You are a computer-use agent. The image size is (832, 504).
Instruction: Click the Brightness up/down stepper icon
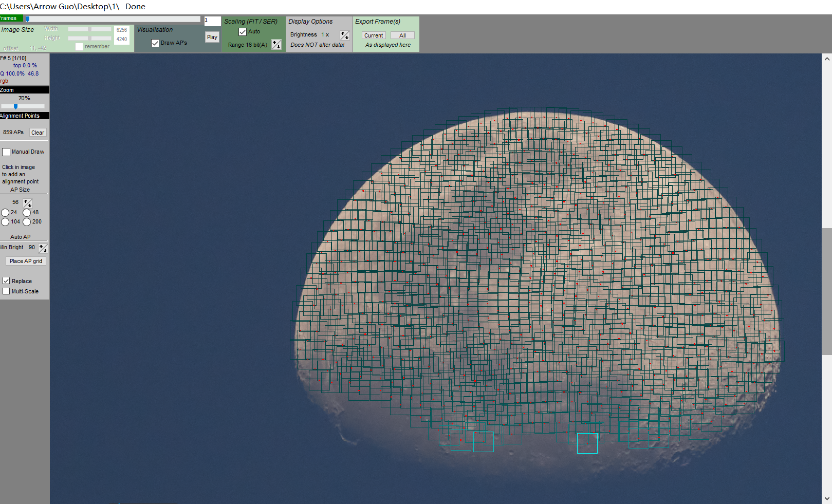point(345,35)
